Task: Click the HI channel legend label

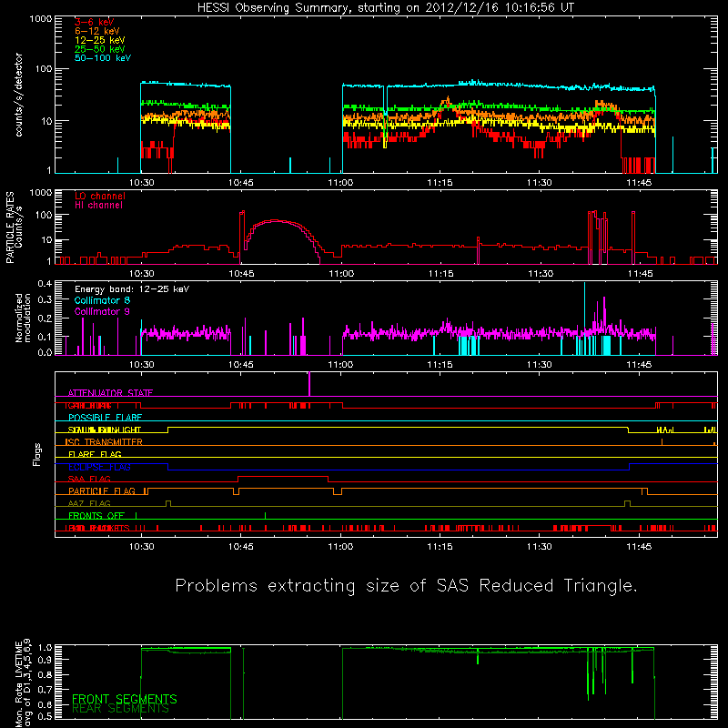Action: click(x=99, y=206)
